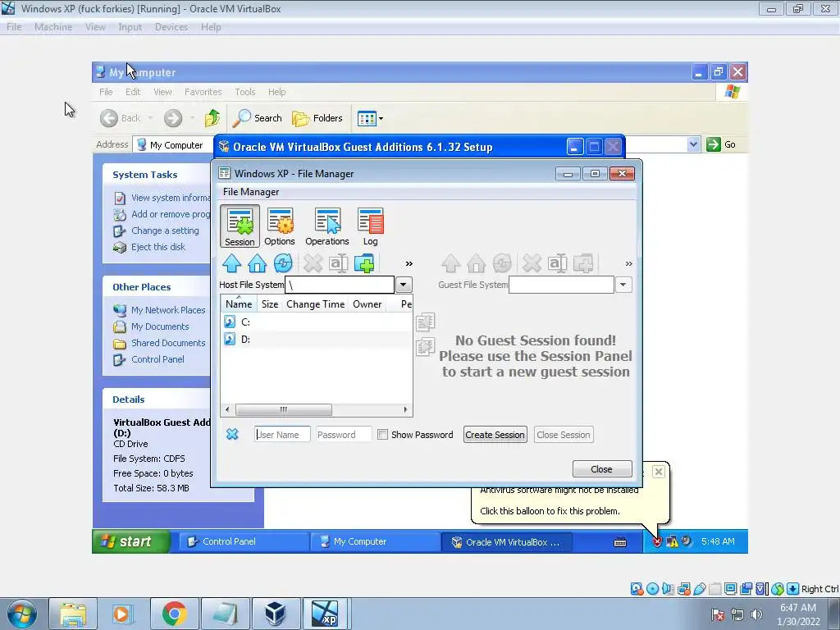Open the Log panel in File Manager
This screenshot has height=630, width=840.
[x=370, y=226]
